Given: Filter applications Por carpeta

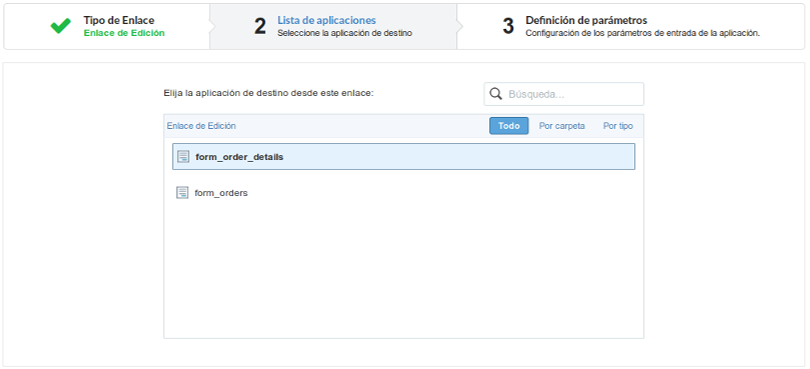Looking at the screenshot, I should (x=562, y=126).
